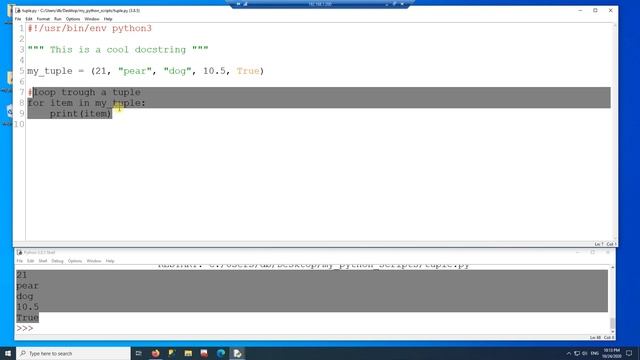Click the 'dog' output line in shell
This screenshot has height=360, width=640.
(x=24, y=296)
